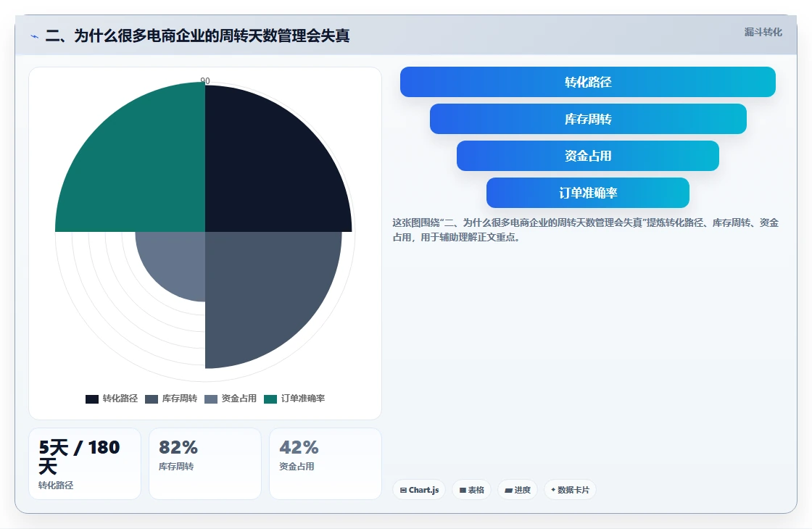The image size is (812, 529).
Task: Toggle 资金占用 legend color swatch
Action: pos(211,399)
